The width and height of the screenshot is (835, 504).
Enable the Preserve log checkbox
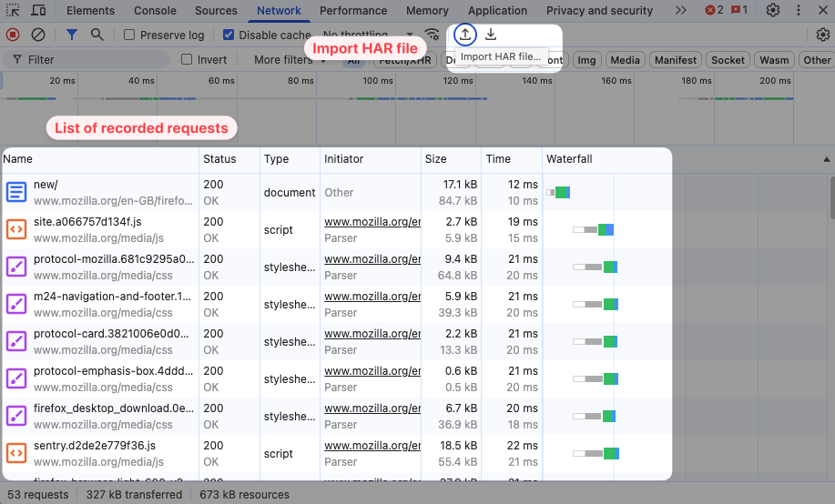click(129, 35)
